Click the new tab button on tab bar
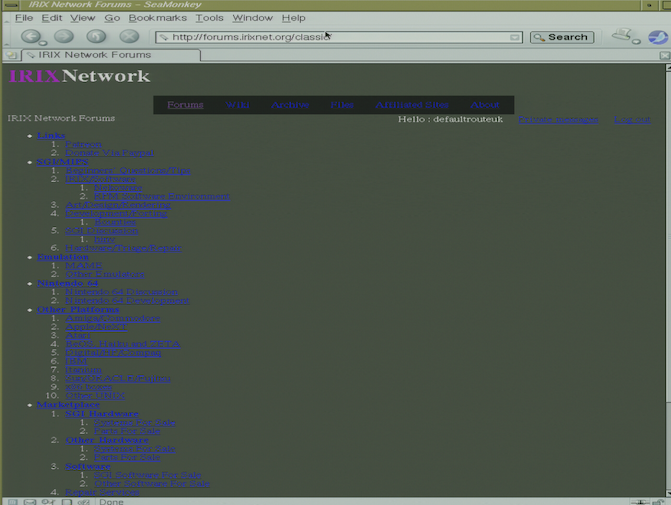671x505 pixels. (x=12, y=55)
